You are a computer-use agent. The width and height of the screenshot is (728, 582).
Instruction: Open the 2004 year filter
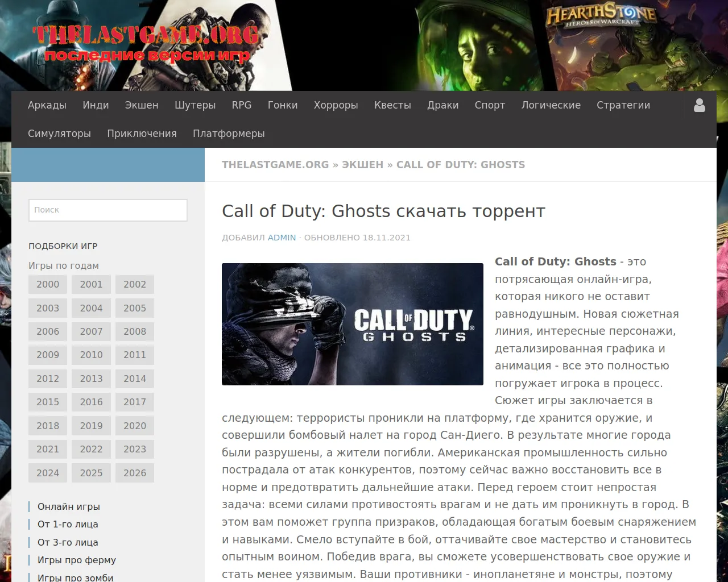(92, 308)
